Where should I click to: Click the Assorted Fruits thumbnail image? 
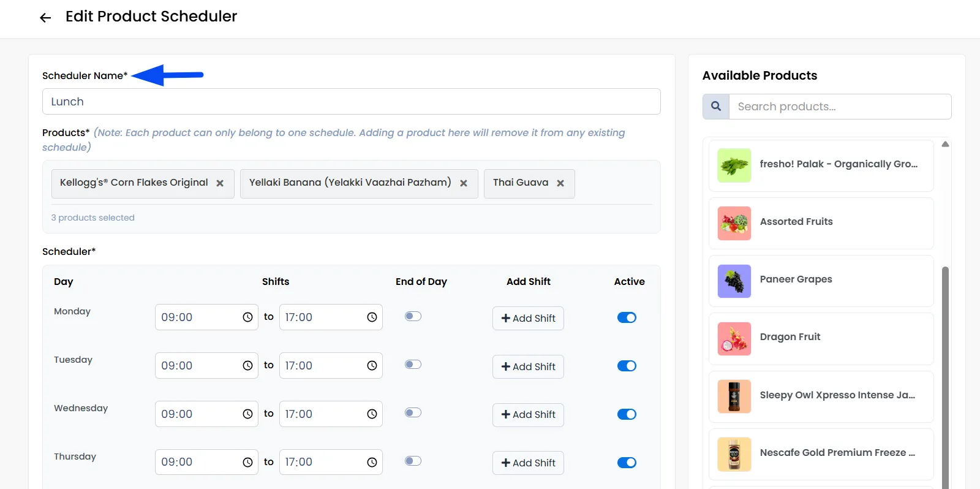[x=734, y=223]
